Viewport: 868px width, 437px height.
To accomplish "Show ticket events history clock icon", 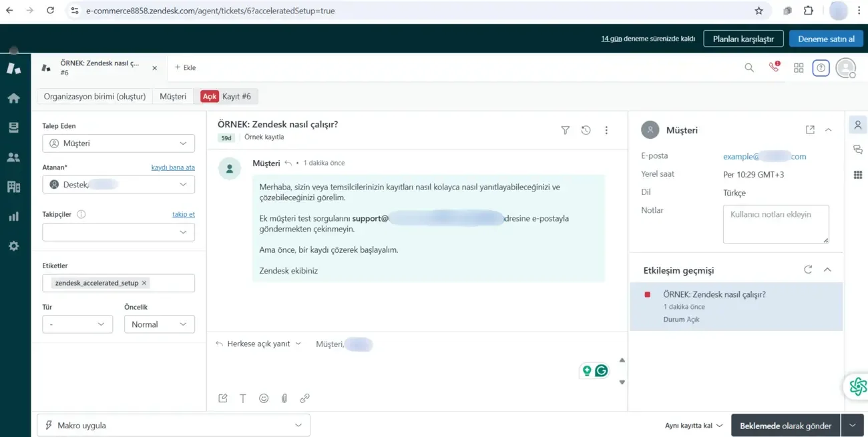I will (586, 130).
